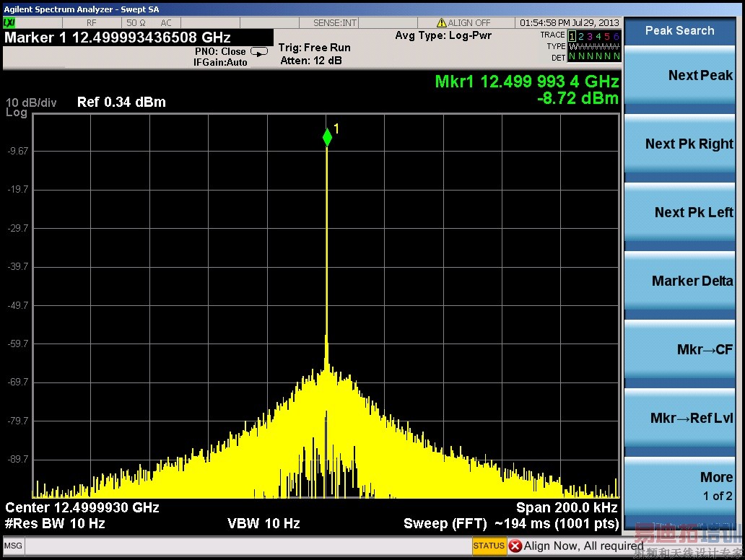Click the ALIGN OFF warning triangle icon
The width and height of the screenshot is (745, 560).
(x=442, y=23)
